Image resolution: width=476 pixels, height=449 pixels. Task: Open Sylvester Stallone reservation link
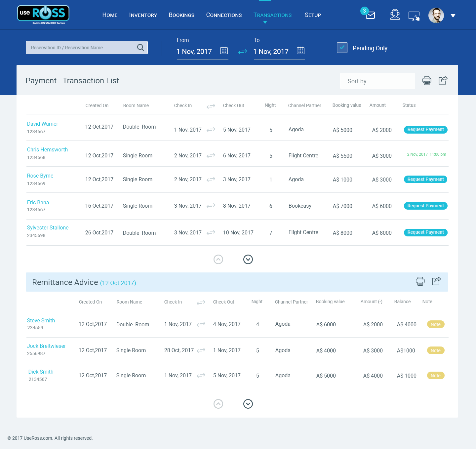[48, 227]
